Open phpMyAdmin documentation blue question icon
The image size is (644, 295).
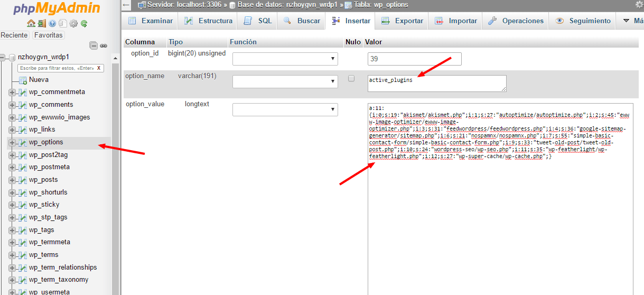tap(52, 23)
